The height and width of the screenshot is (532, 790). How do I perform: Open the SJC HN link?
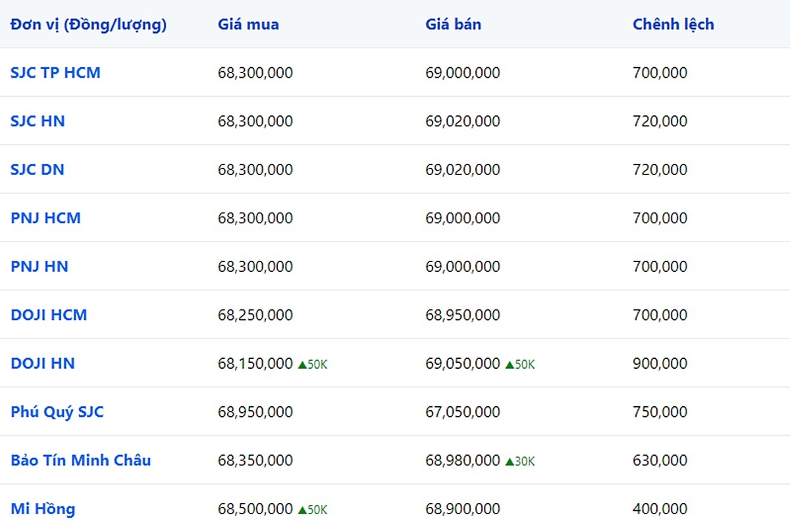38,121
